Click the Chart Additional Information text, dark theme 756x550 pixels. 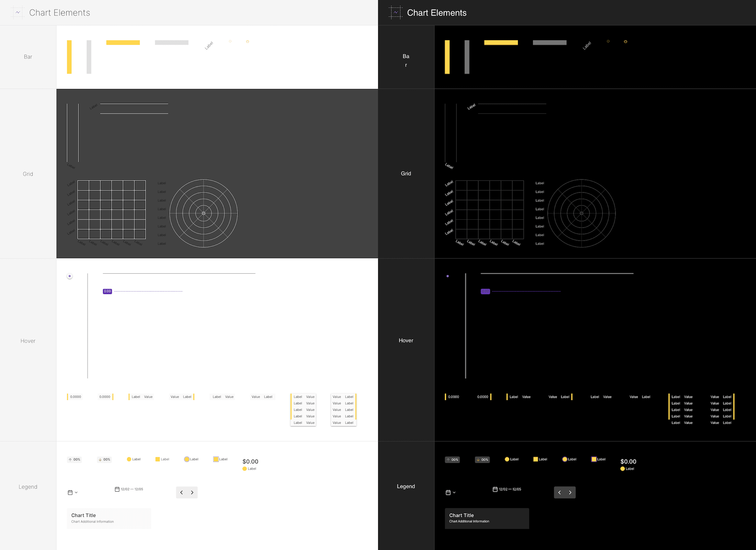[469, 521]
